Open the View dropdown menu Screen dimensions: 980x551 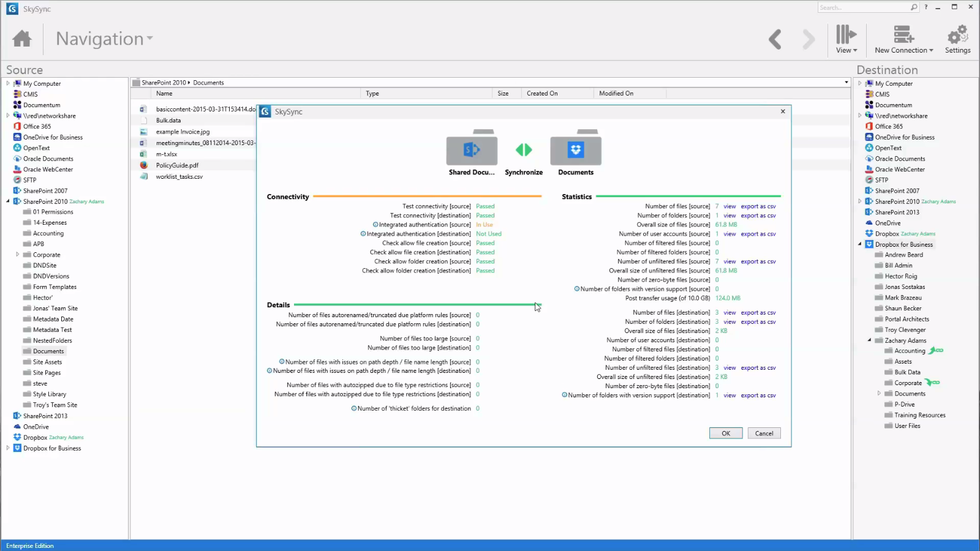pyautogui.click(x=846, y=39)
